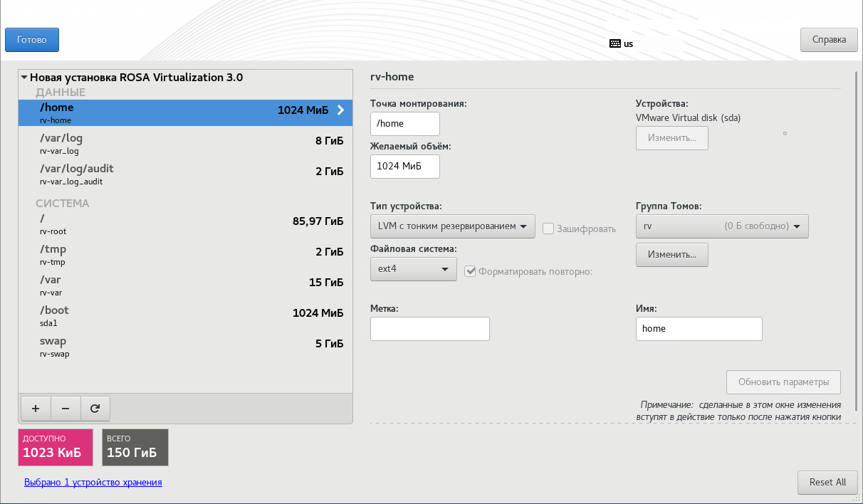Add a new mount point with plus button
The height and width of the screenshot is (504, 863).
tap(36, 409)
